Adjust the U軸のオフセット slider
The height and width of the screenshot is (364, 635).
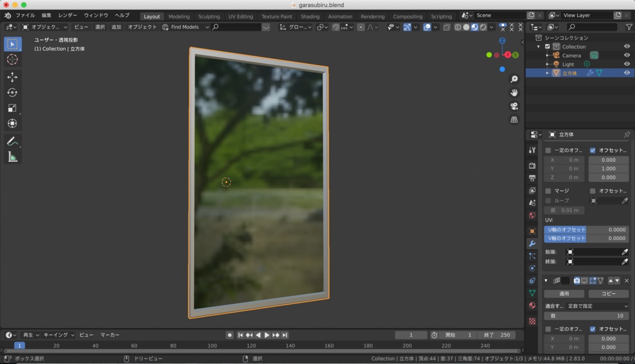coord(587,229)
